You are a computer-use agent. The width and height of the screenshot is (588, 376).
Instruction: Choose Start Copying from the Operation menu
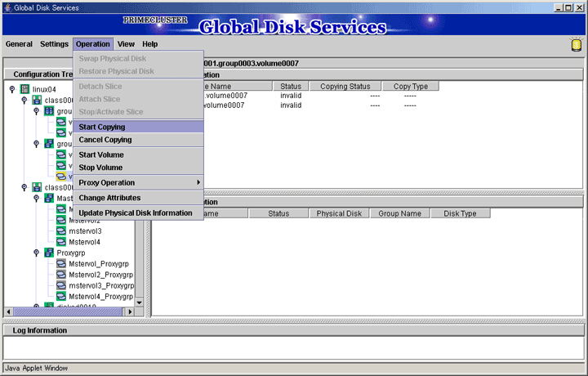pyautogui.click(x=139, y=127)
